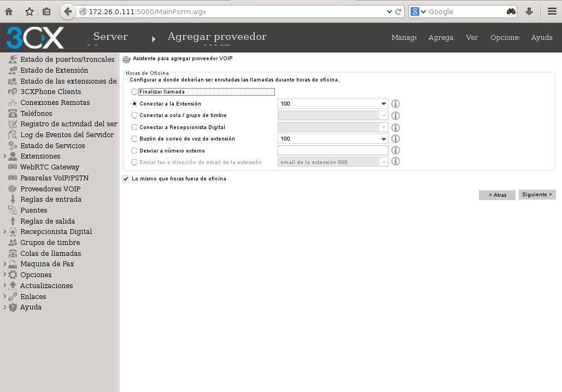Viewport: 562px width, 392px height.
Task: View Estado de Servicios
Action: point(46,145)
